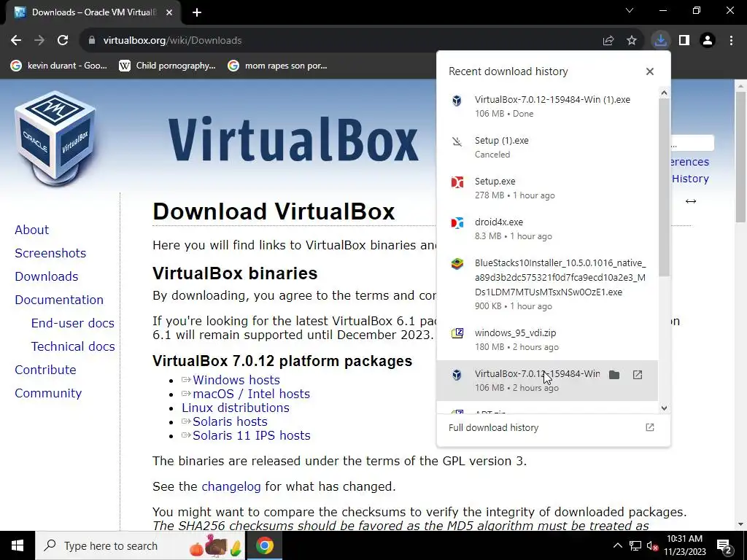
Task: Open Full download history
Action: coord(553,427)
